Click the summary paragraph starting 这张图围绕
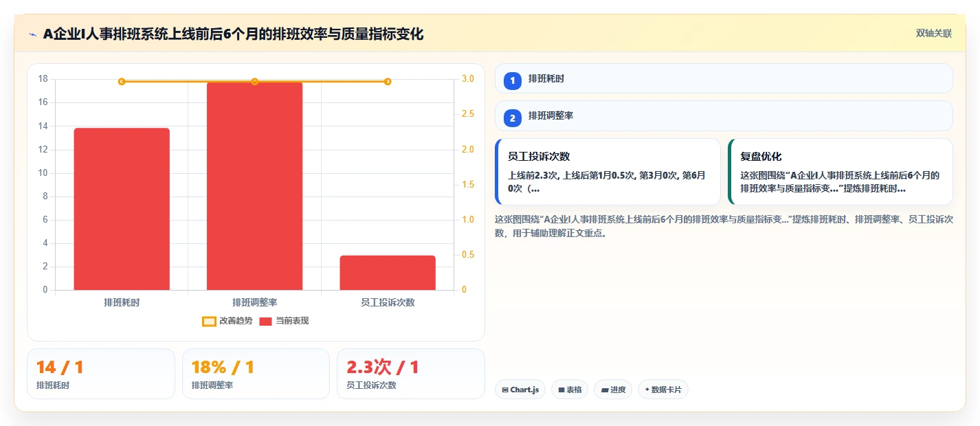 point(724,226)
